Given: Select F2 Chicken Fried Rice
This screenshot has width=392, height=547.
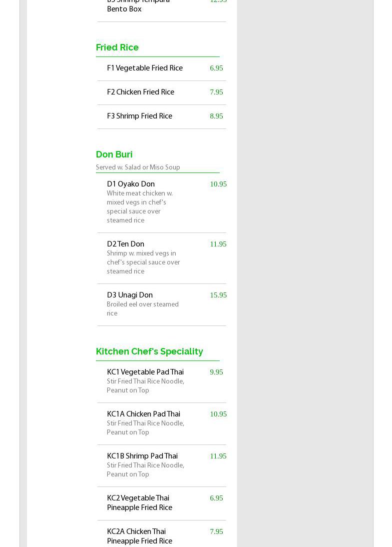Looking at the screenshot, I should (140, 92).
